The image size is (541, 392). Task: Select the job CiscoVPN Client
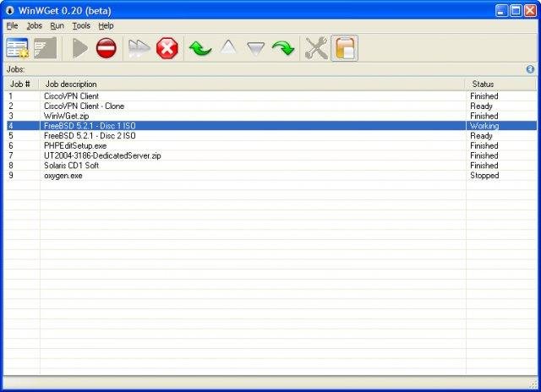[71, 95]
